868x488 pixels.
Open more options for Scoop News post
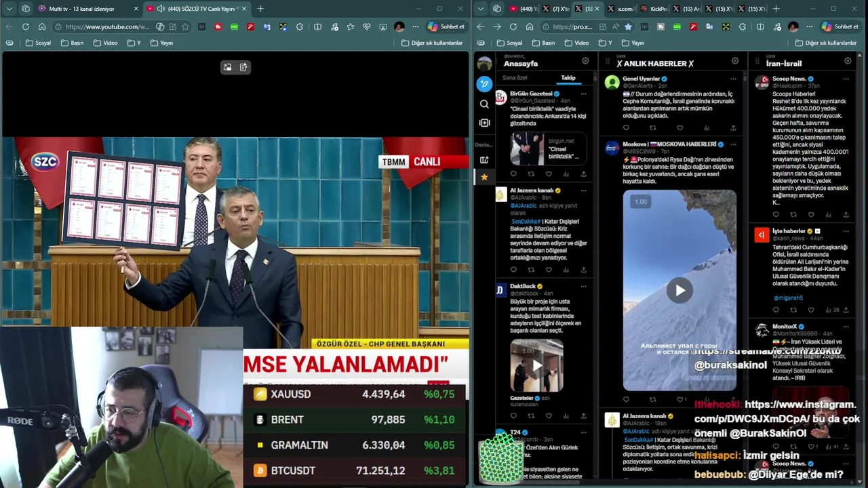point(846,79)
